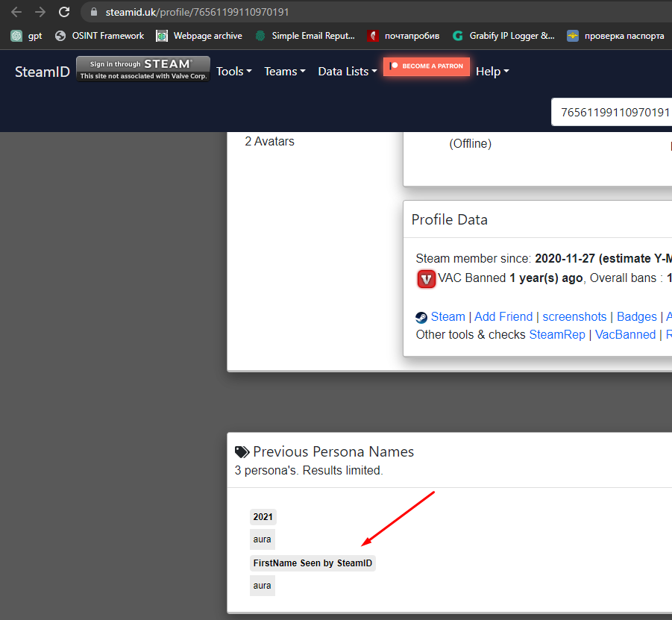This screenshot has width=672, height=620.
Task: Reload the page with refresh icon
Action: (x=64, y=12)
